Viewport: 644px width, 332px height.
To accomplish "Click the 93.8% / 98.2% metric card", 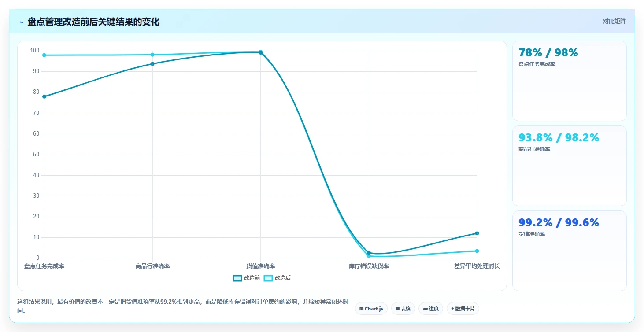I will (x=569, y=166).
